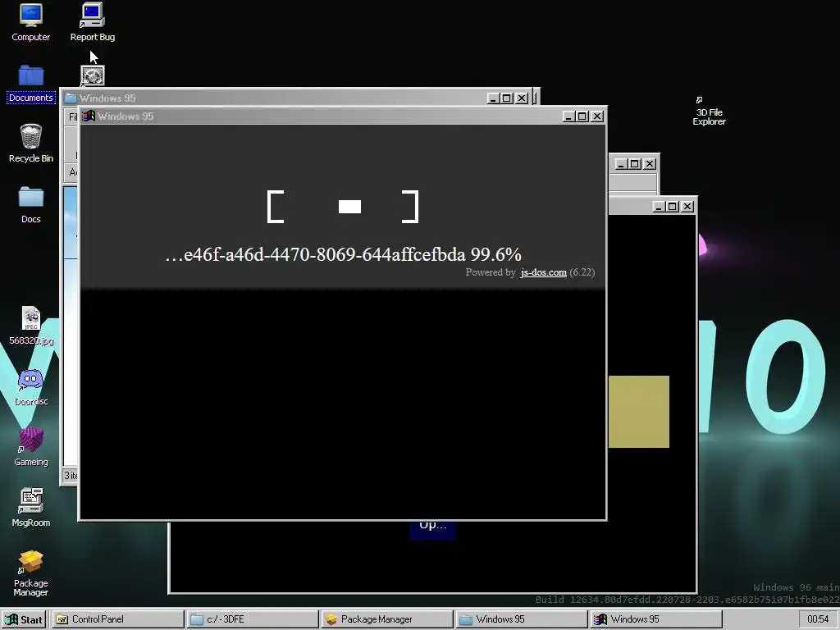Open the Computer desktop icon

[30, 22]
